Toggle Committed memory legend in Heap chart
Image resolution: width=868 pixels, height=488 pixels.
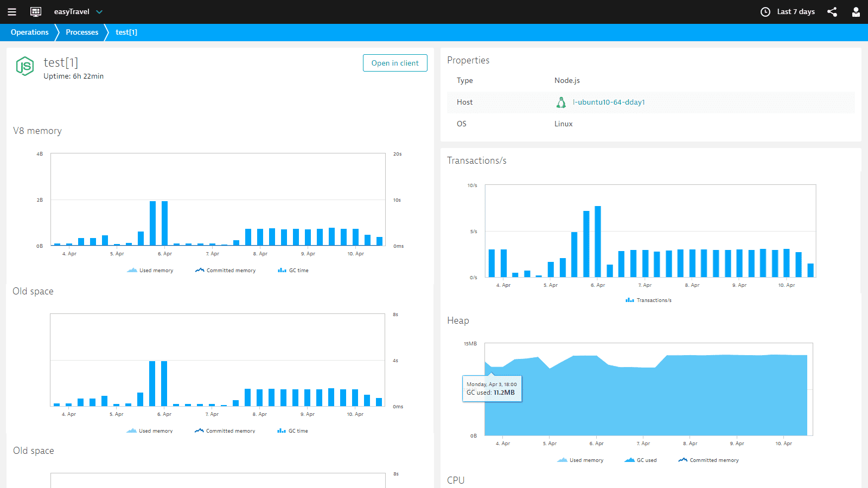click(x=709, y=460)
